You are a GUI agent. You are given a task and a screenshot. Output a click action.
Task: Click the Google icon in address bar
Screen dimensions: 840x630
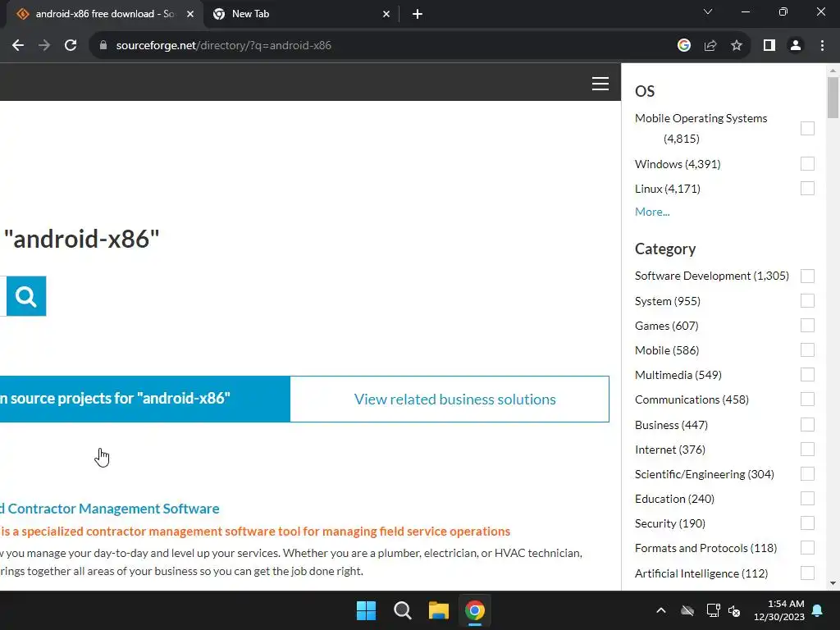(x=683, y=46)
